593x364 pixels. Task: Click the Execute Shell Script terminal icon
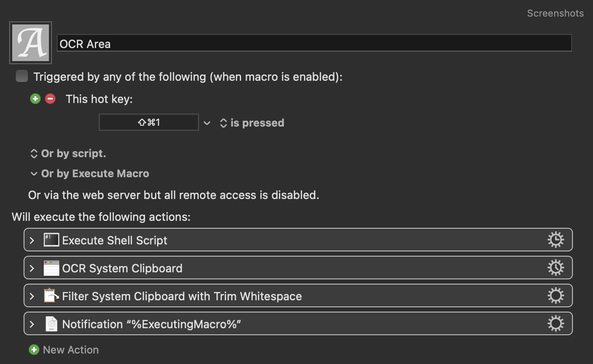tap(51, 240)
